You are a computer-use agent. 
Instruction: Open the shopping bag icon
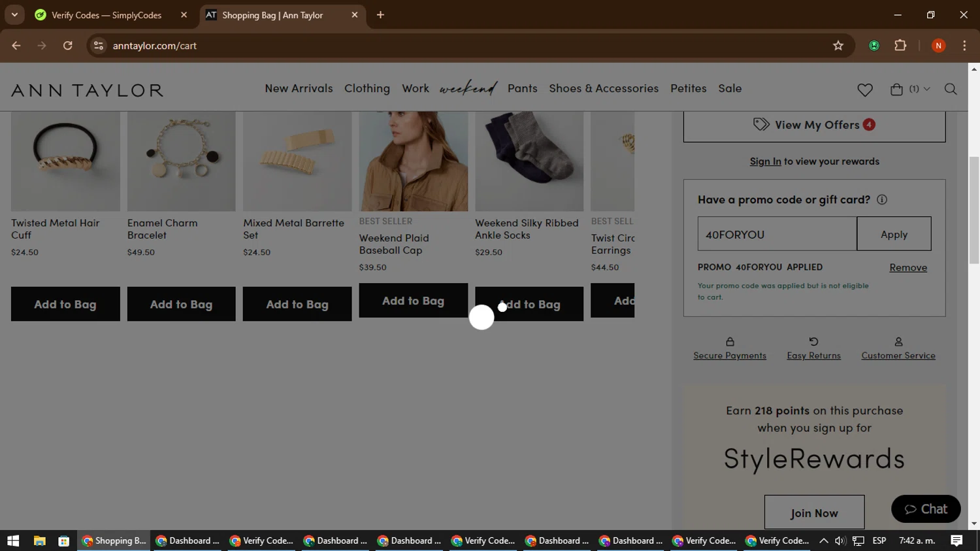(896, 89)
